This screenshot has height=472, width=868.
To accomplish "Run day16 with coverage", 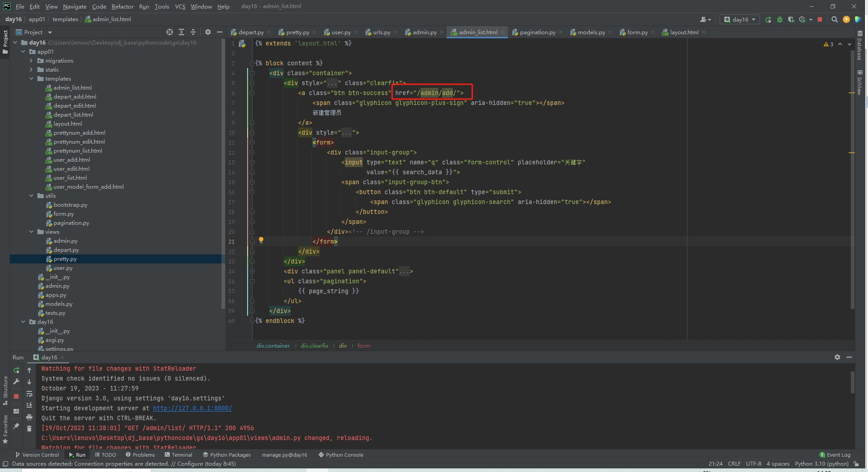I will (791, 19).
